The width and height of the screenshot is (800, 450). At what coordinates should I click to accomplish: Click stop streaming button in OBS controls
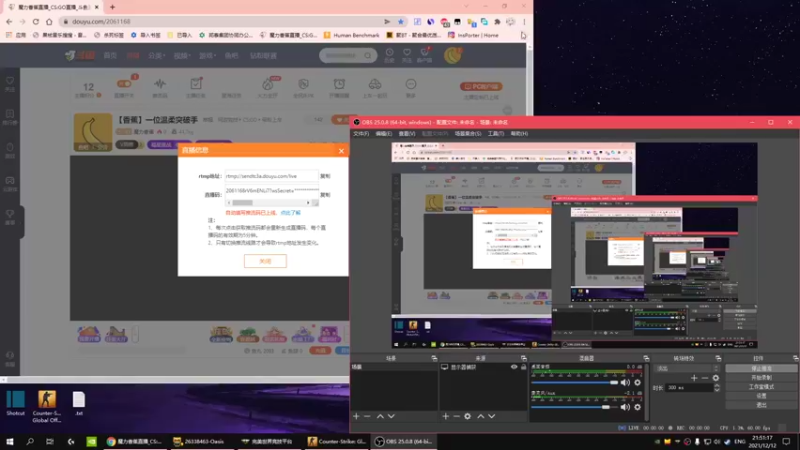point(761,368)
